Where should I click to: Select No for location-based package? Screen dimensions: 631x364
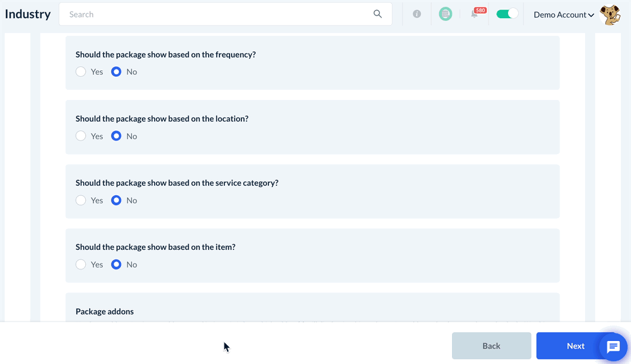pos(116,136)
